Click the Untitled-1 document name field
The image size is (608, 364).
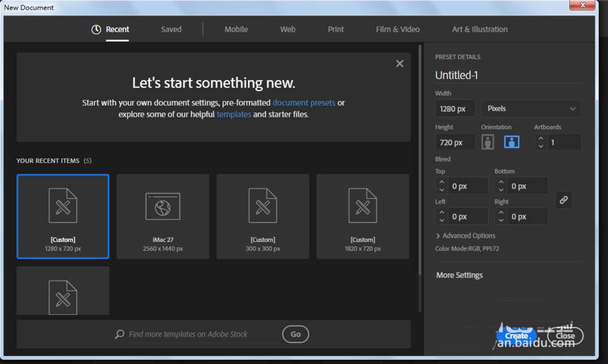[x=508, y=75]
